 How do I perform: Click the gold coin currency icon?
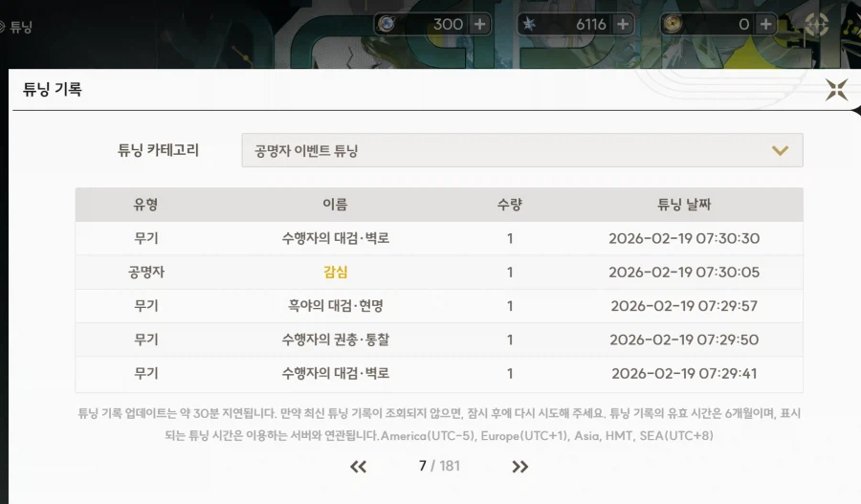click(673, 24)
